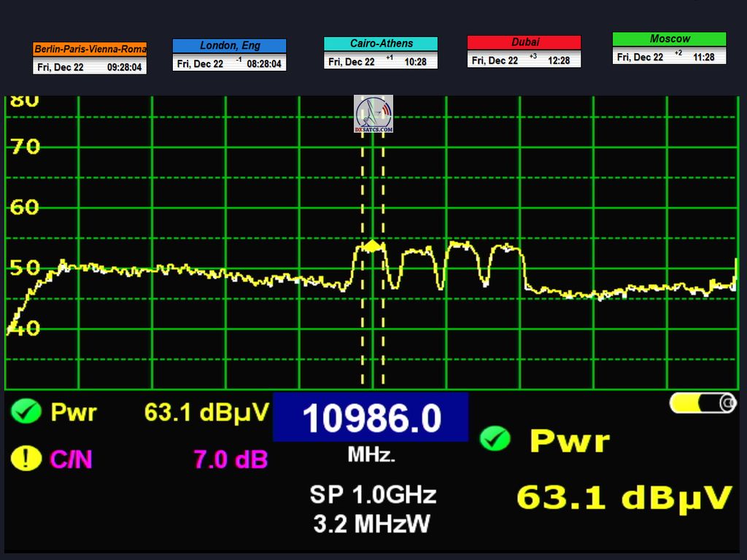Click the small Pwr 63.1 dBµV reading

(x=206, y=413)
